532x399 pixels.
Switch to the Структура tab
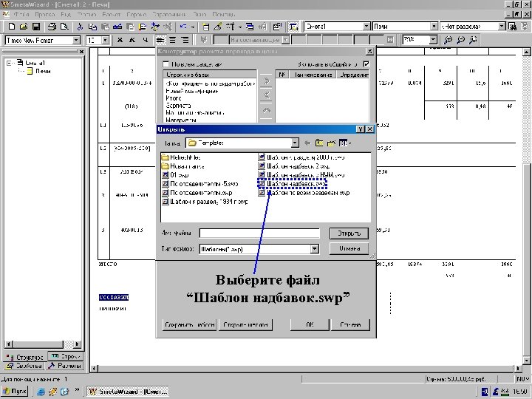pos(25,357)
